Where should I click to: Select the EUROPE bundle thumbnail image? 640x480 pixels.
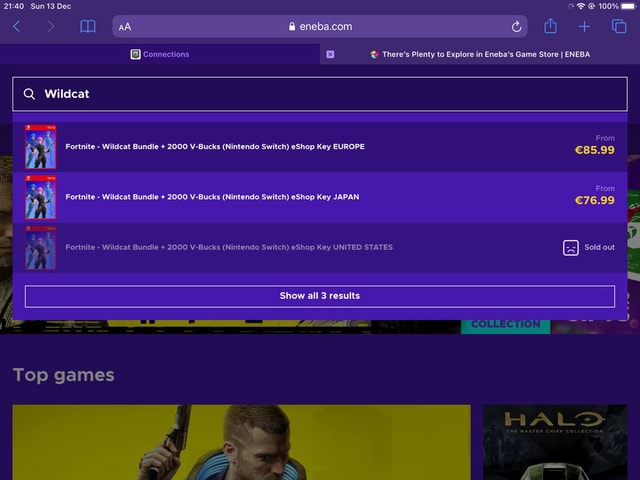pyautogui.click(x=40, y=147)
